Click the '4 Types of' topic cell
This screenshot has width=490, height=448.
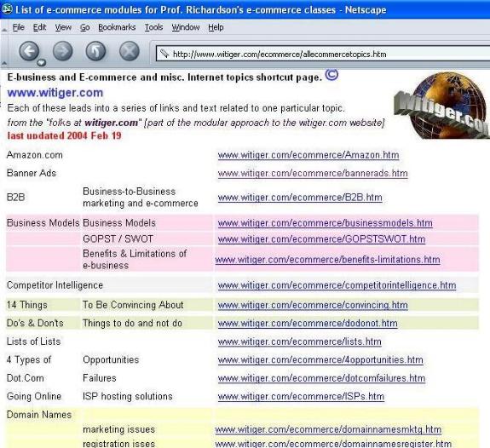[29, 360]
